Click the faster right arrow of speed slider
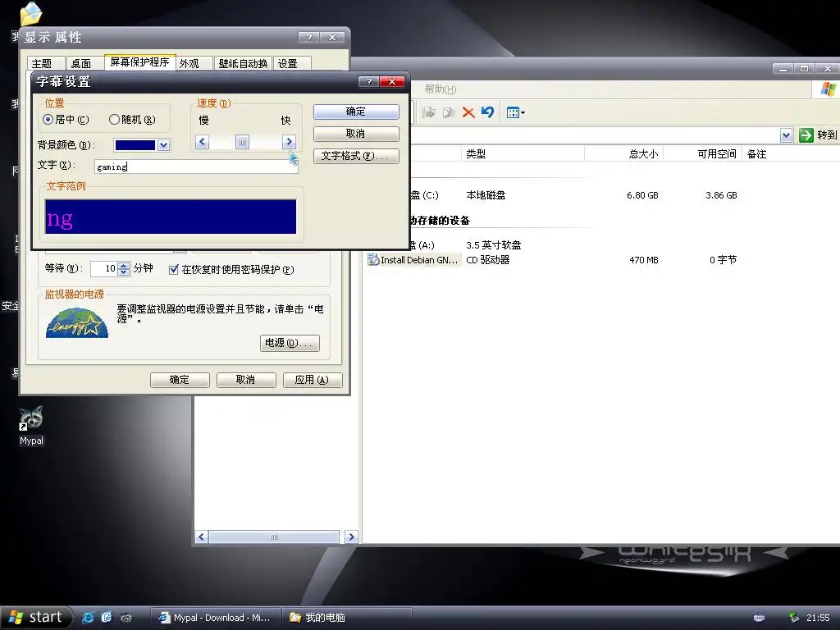Image resolution: width=840 pixels, height=630 pixels. [289, 142]
